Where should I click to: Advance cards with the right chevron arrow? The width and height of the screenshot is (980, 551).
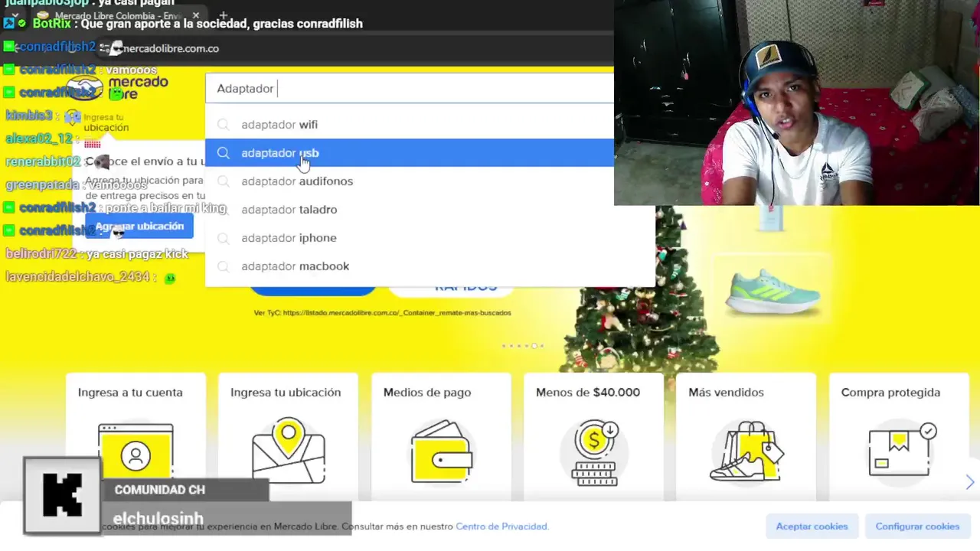tap(969, 482)
